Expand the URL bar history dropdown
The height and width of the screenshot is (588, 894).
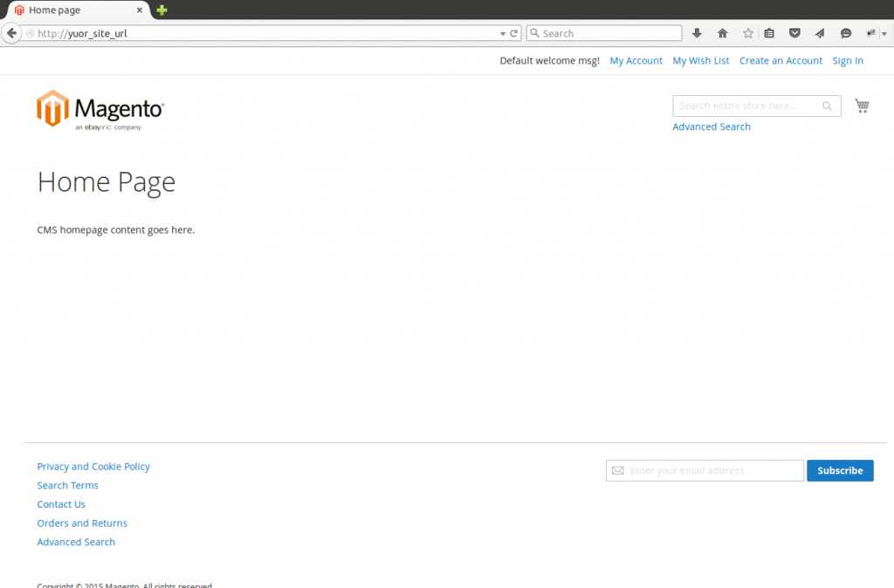click(503, 33)
